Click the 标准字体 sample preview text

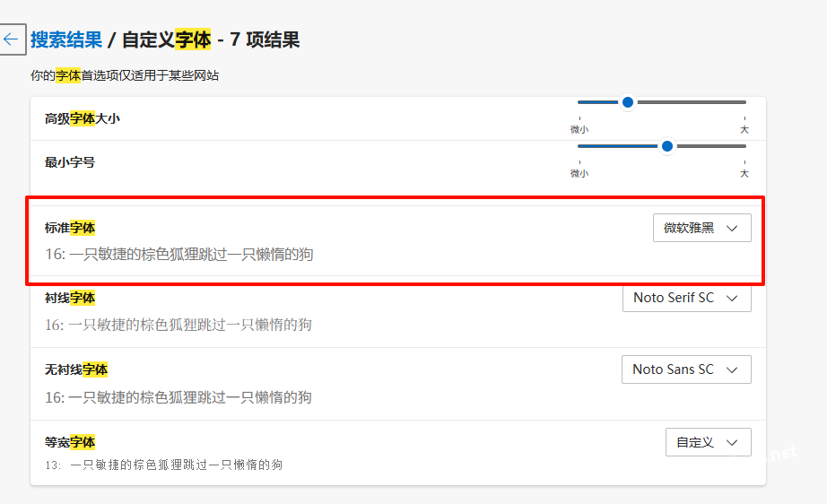click(x=179, y=255)
